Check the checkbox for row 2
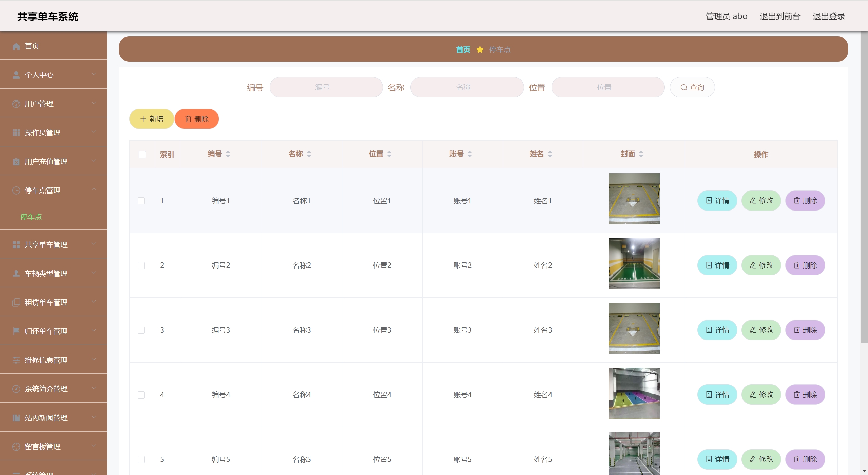The image size is (868, 475). click(141, 266)
